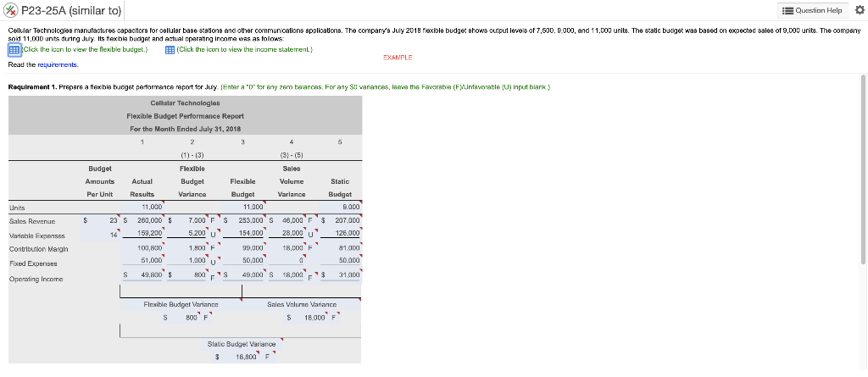Viewport: 868px width, 377px height.
Task: Click the 'P23-25A (similar to)' title
Action: click(x=71, y=10)
